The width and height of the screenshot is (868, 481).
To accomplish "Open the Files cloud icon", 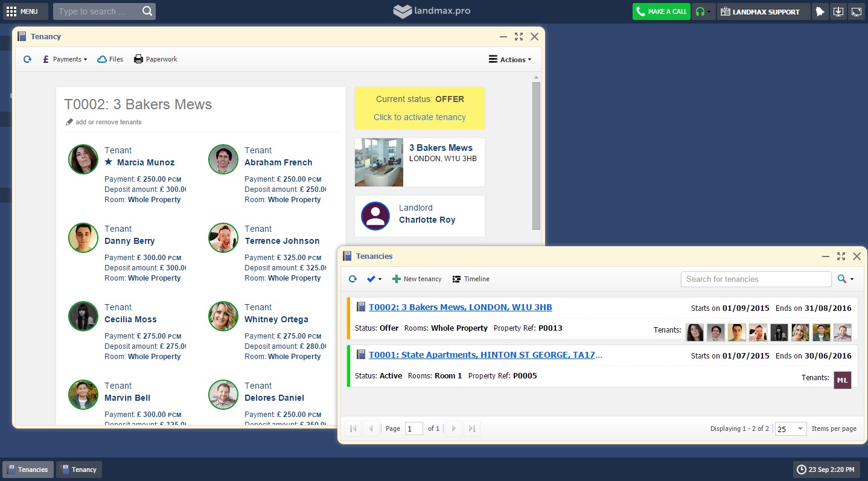I will point(102,59).
